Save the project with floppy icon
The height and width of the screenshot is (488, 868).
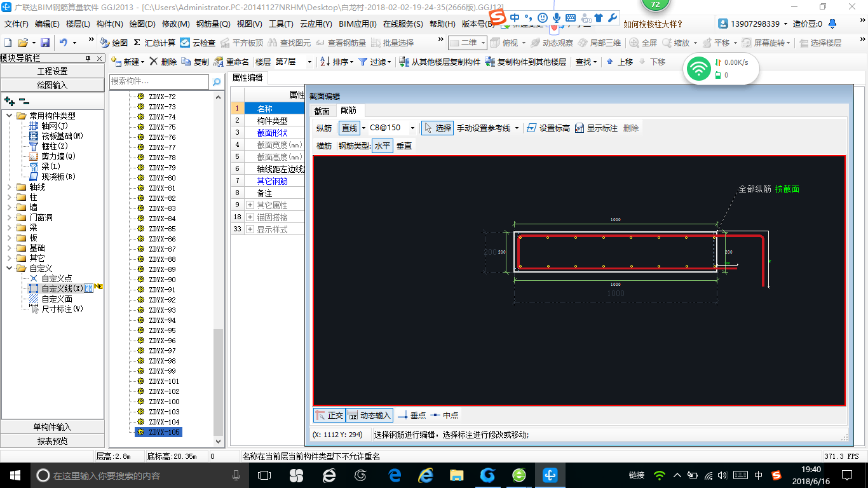click(45, 43)
